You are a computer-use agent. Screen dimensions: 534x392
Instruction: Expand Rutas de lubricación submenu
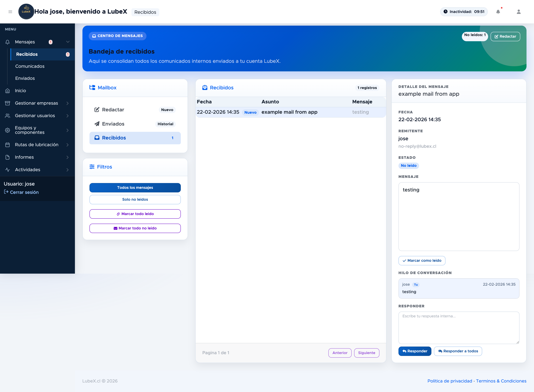point(68,145)
